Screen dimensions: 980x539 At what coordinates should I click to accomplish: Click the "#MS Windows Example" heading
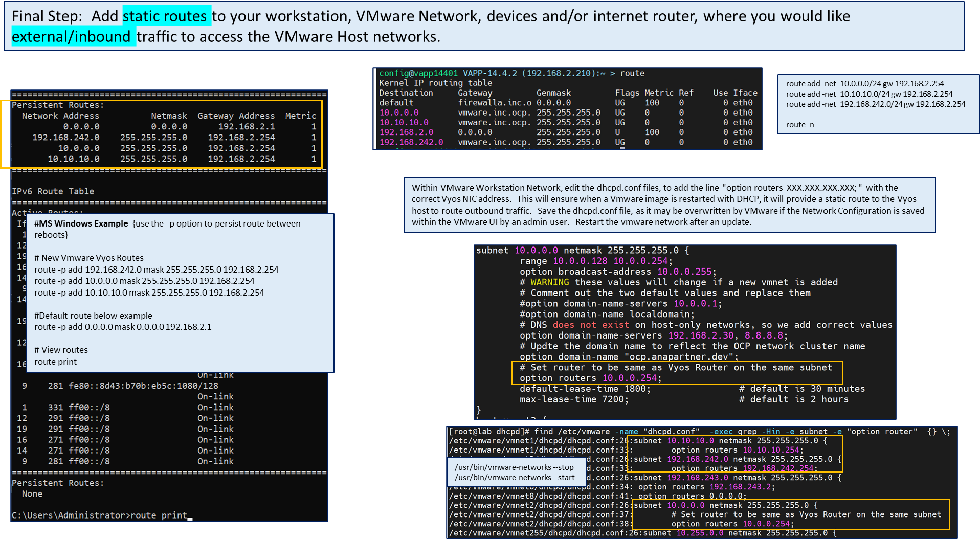81,223
